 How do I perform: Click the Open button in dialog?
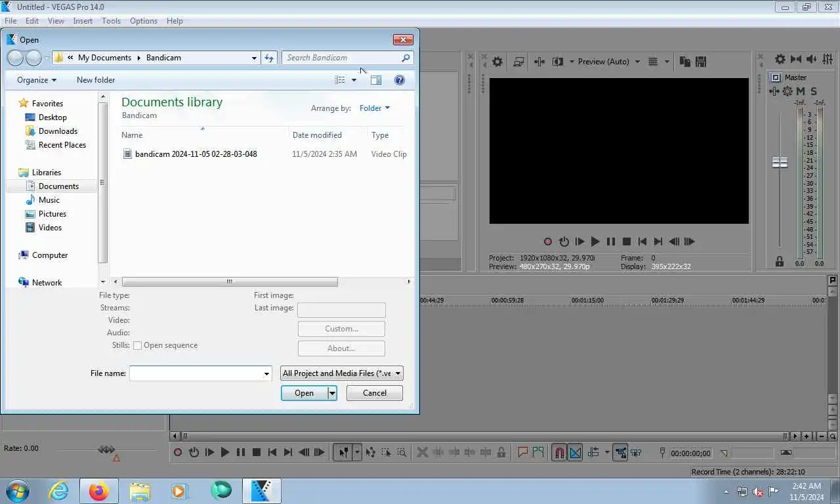(x=304, y=393)
